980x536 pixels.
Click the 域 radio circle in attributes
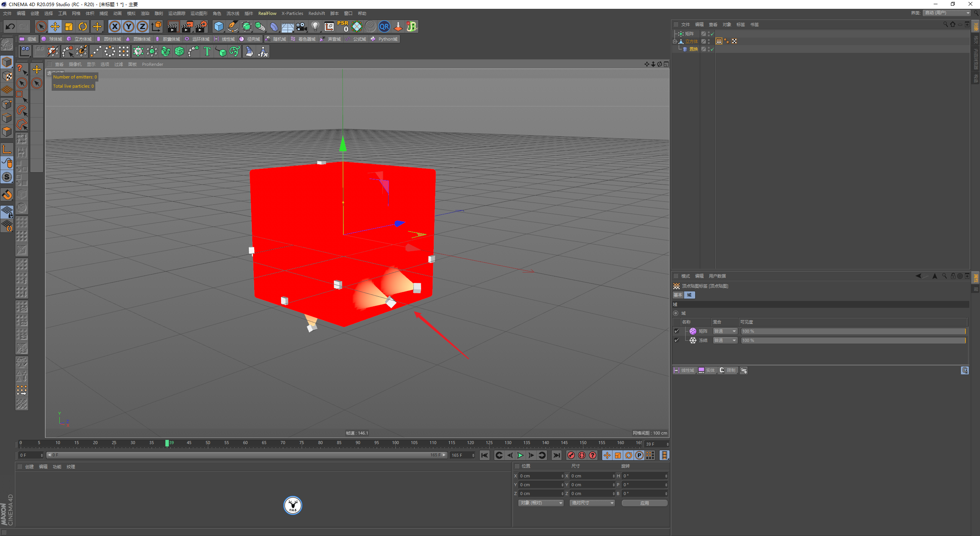pyautogui.click(x=676, y=313)
